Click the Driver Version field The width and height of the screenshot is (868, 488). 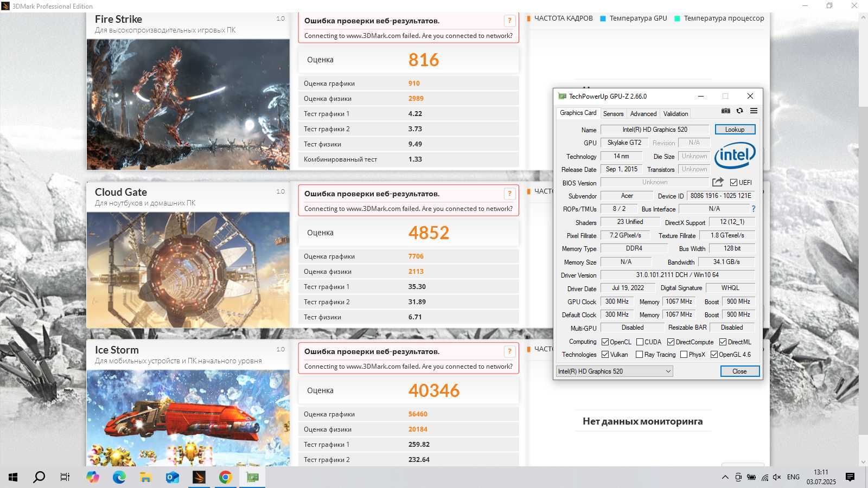[x=677, y=275]
